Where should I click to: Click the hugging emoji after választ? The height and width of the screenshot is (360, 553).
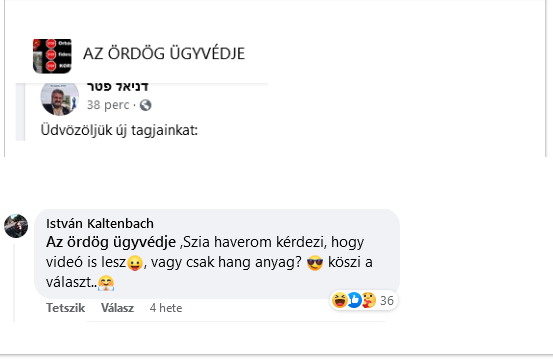(x=106, y=283)
